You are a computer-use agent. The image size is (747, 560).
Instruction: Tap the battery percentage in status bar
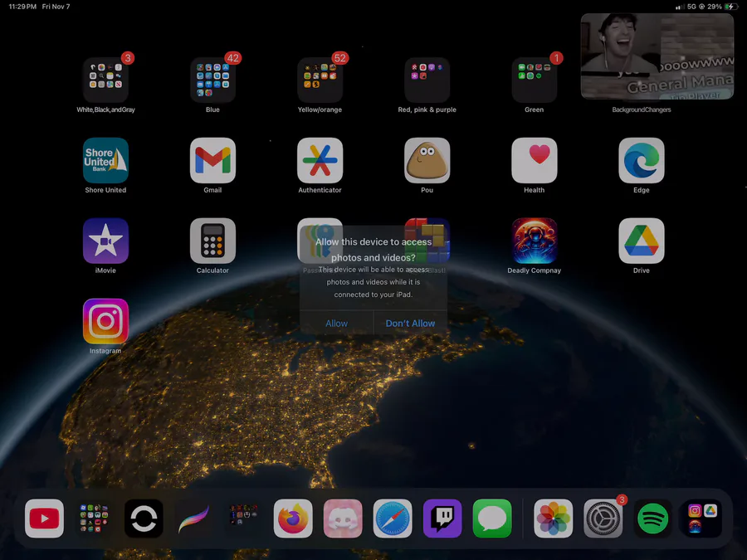[714, 7]
